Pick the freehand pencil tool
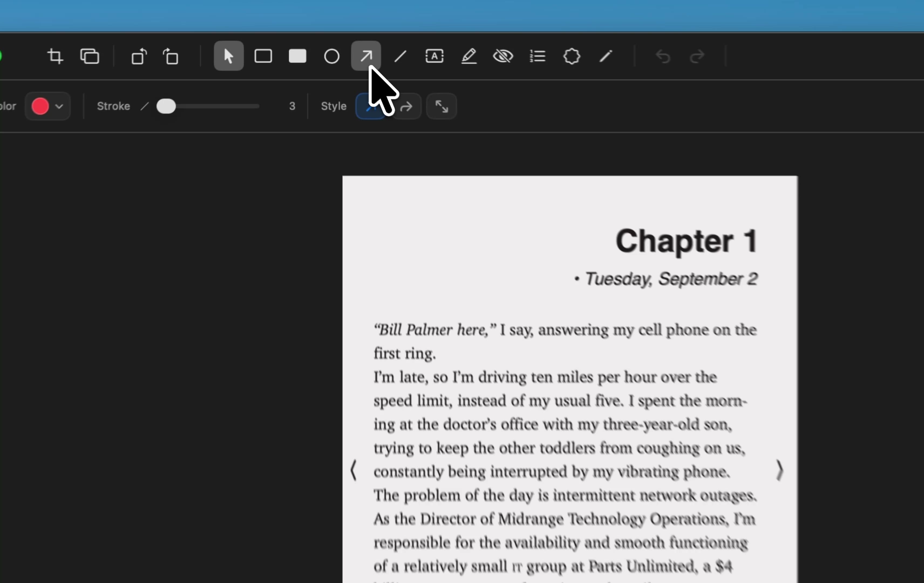The width and height of the screenshot is (924, 583). (606, 56)
